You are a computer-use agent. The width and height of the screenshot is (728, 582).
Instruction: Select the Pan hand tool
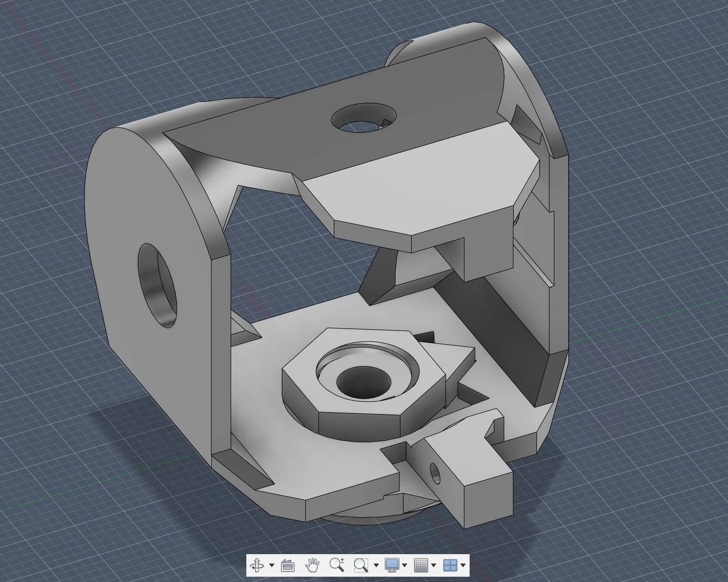pos(312,565)
